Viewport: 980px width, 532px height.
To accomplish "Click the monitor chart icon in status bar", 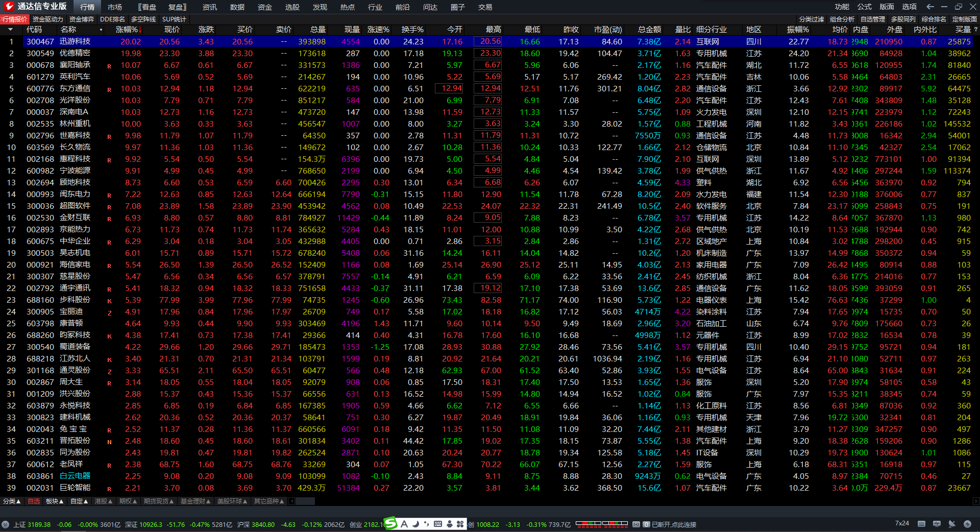I will 937,524.
